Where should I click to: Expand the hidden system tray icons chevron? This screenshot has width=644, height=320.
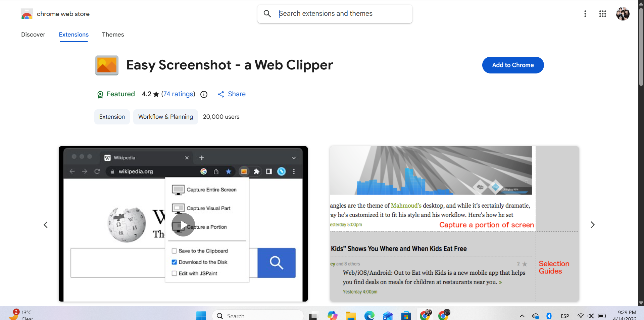[x=522, y=316]
